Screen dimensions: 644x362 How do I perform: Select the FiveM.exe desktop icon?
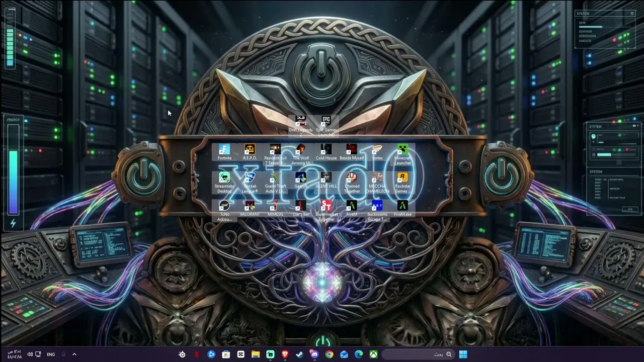[x=403, y=209]
